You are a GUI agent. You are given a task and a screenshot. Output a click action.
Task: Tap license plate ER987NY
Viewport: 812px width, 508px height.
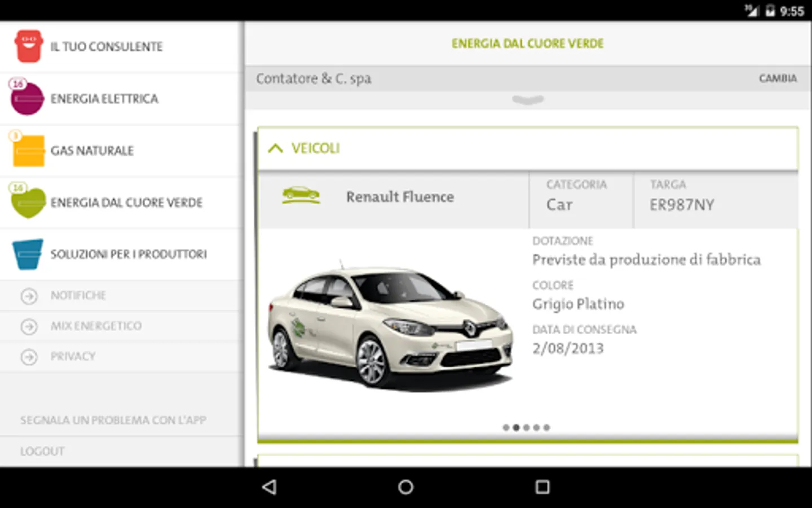tap(682, 205)
